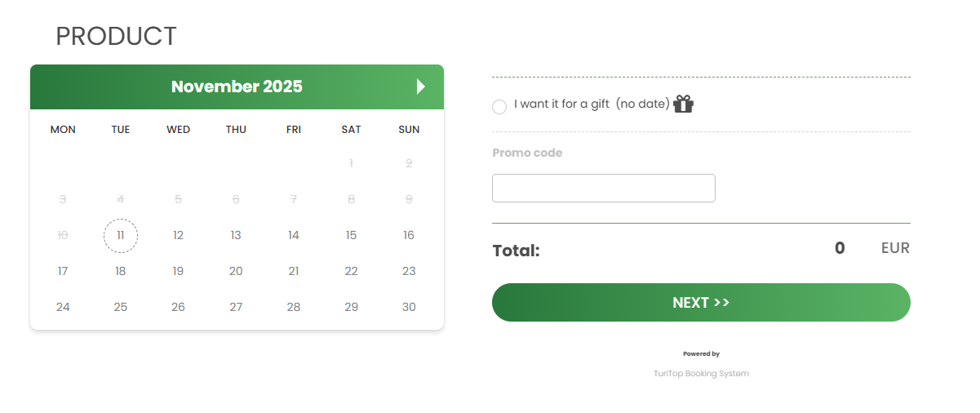This screenshot has width=980, height=413.
Task: Select the gift option radio button
Action: [x=499, y=107]
